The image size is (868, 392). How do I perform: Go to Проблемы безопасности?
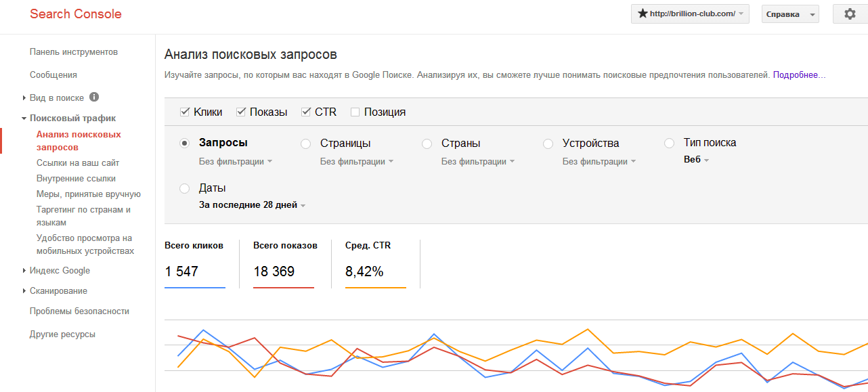[x=79, y=311]
